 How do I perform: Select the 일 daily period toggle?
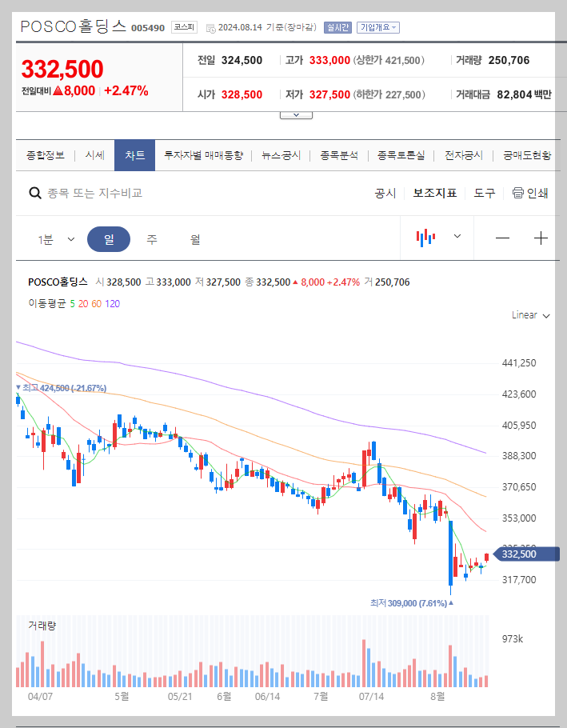(x=109, y=238)
